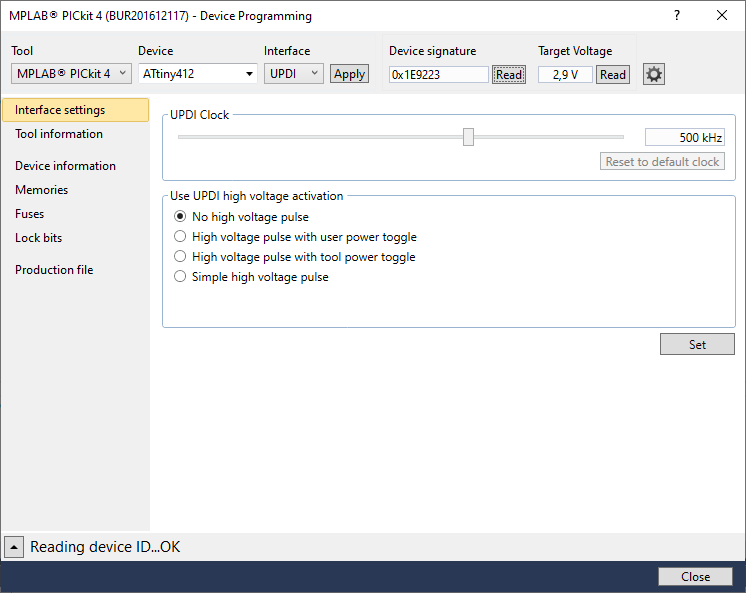Viewport: 746px width, 593px height.
Task: Open the Device dropdown showing ATtiny412
Action: pos(198,74)
